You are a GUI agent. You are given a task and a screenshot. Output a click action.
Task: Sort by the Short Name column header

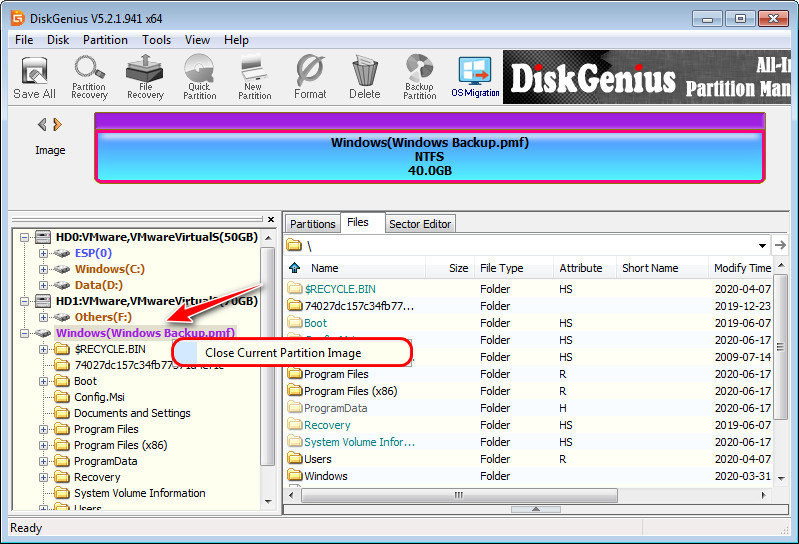click(x=662, y=268)
